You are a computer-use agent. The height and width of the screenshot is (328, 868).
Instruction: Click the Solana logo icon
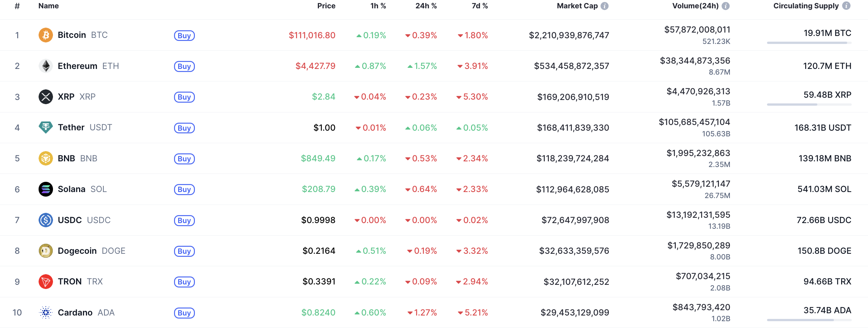(46, 189)
